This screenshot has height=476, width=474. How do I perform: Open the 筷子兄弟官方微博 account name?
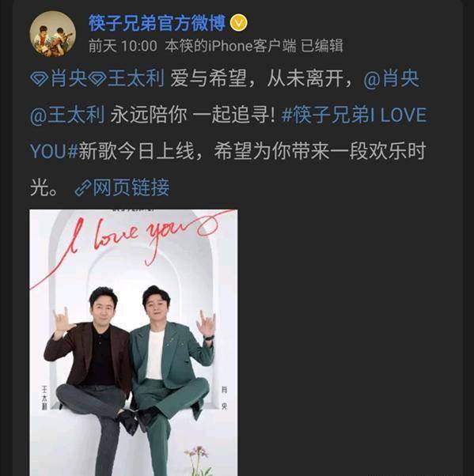[157, 23]
